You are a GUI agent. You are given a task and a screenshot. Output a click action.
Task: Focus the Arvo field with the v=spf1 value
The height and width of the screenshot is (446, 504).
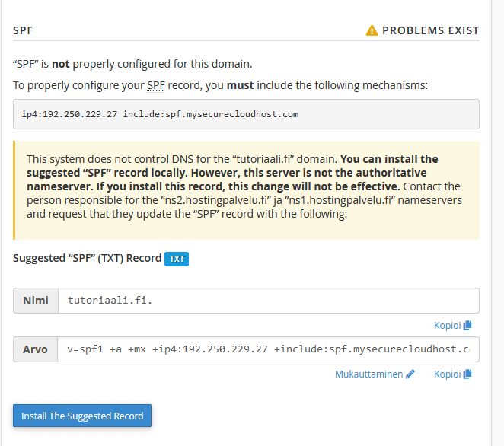tap(268, 349)
